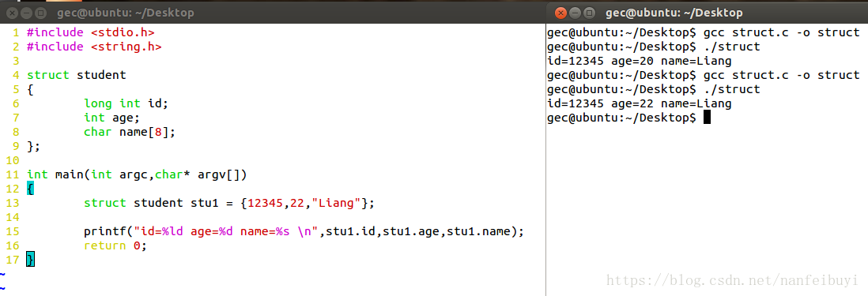
Task: Click the last 'gec@ubuntu:~/Desktop$' prompt
Action: click(x=621, y=118)
